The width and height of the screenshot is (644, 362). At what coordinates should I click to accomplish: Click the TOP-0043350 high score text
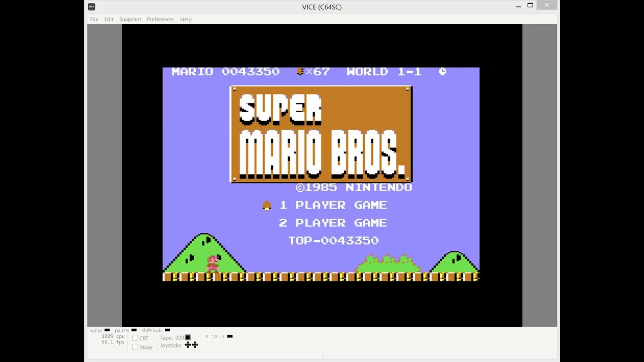pyautogui.click(x=334, y=240)
